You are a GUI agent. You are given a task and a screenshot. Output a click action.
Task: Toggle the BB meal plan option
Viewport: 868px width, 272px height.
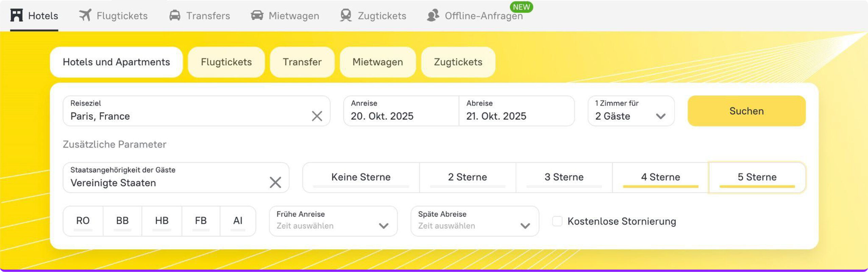pyautogui.click(x=122, y=221)
